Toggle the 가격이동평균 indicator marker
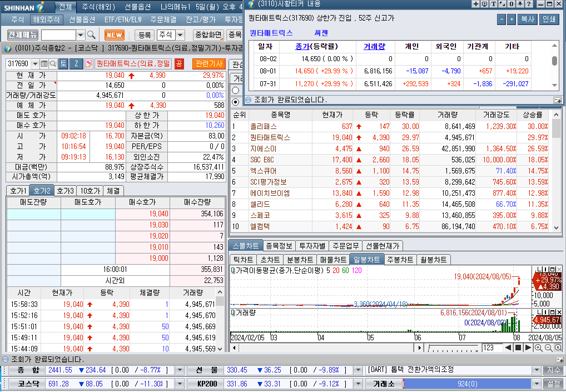The width and height of the screenshot is (566, 392). click(233, 270)
